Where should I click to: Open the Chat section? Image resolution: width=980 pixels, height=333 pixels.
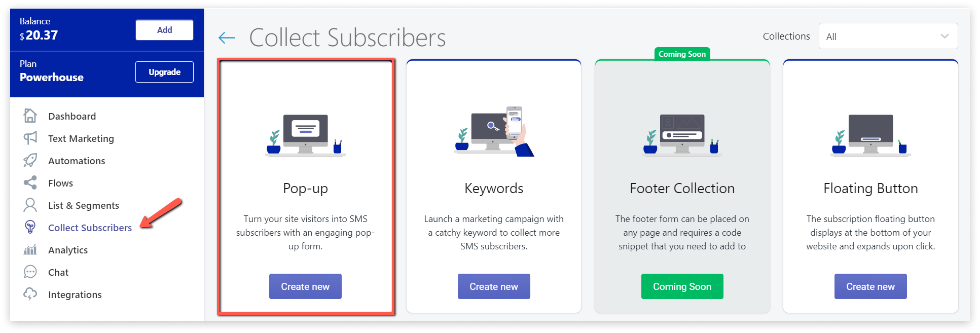[x=58, y=272]
